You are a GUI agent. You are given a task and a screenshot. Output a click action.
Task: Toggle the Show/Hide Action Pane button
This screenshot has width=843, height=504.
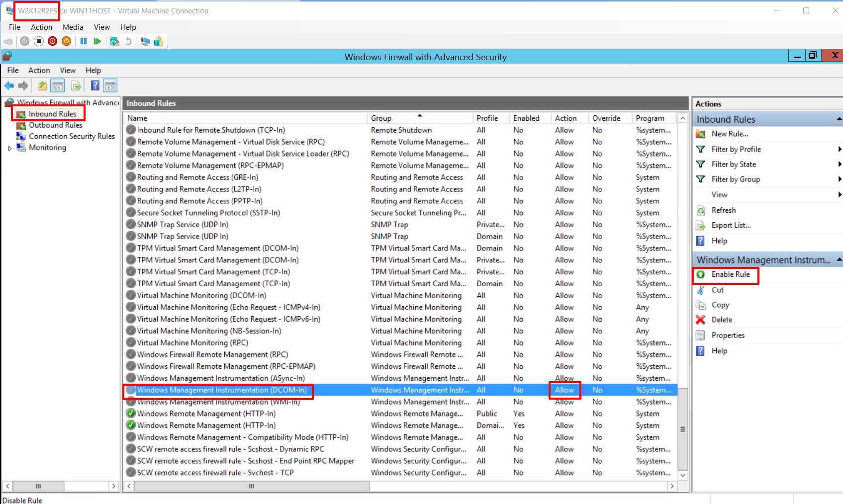(110, 85)
